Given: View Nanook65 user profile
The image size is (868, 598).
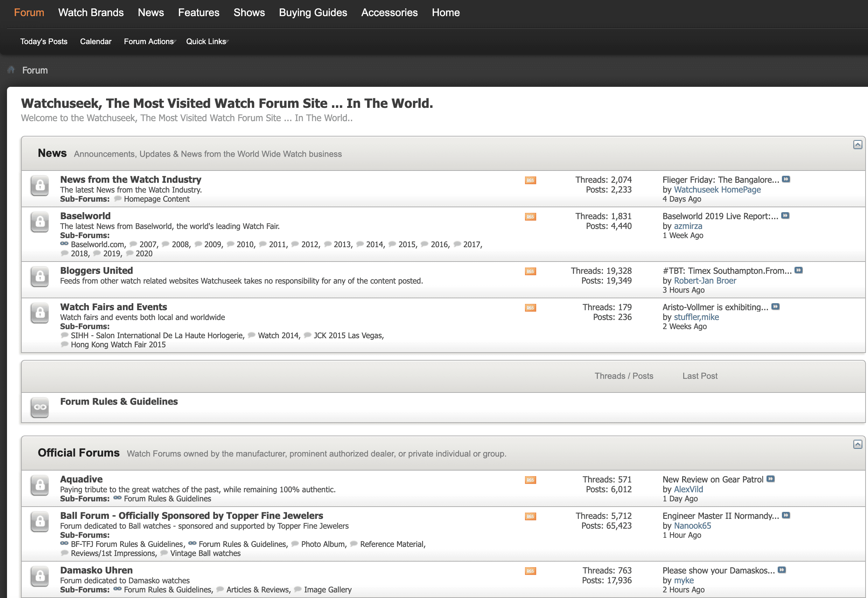Looking at the screenshot, I should pos(692,526).
